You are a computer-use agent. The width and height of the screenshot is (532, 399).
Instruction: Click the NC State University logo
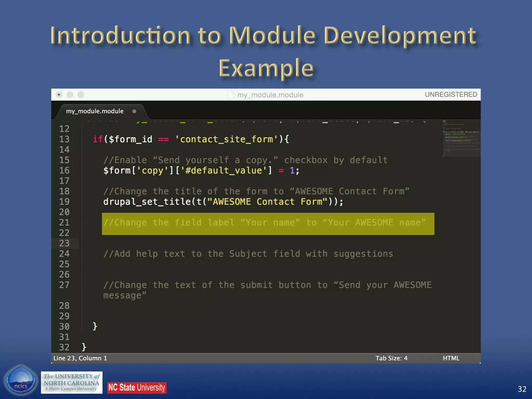coord(137,388)
